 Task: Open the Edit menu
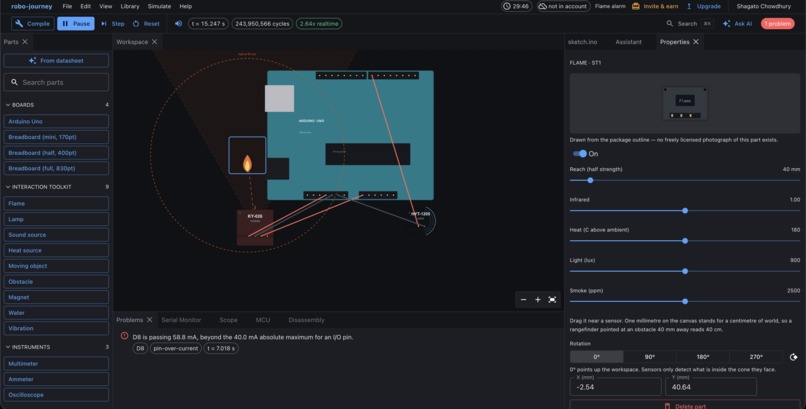click(x=85, y=6)
